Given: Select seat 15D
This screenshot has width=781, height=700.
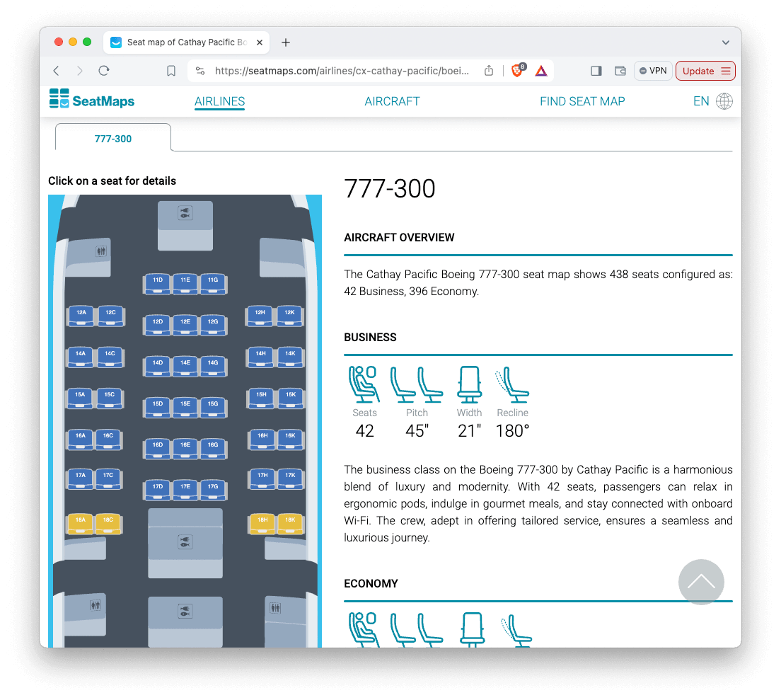Looking at the screenshot, I should click(157, 408).
